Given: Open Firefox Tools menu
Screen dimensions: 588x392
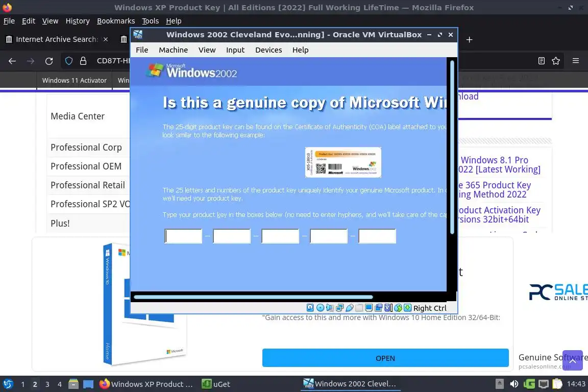Looking at the screenshot, I should coord(151,21).
